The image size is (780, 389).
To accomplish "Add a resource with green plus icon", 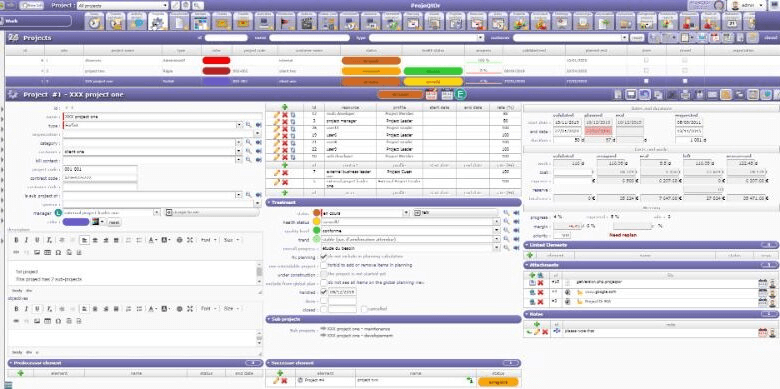I will 285,107.
